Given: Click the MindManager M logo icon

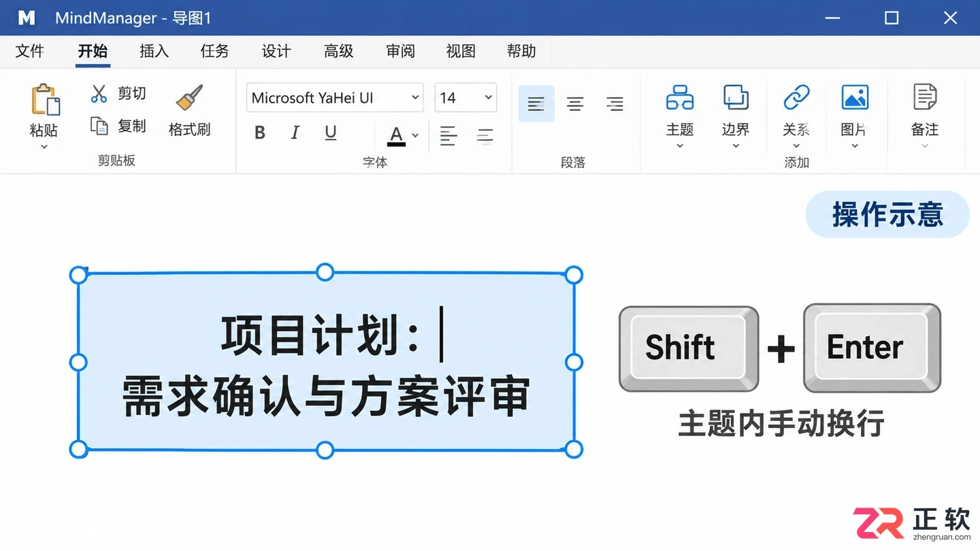Looking at the screenshot, I should click(x=27, y=18).
